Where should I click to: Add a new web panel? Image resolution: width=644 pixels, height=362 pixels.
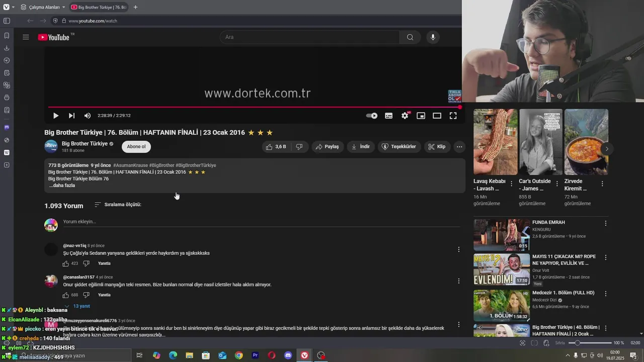pyautogui.click(x=7, y=165)
